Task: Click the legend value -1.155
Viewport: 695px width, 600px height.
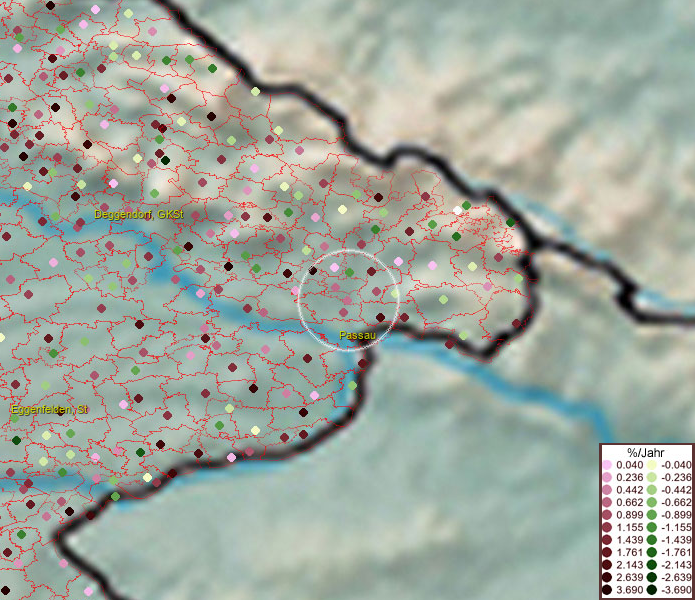Action: (676, 527)
